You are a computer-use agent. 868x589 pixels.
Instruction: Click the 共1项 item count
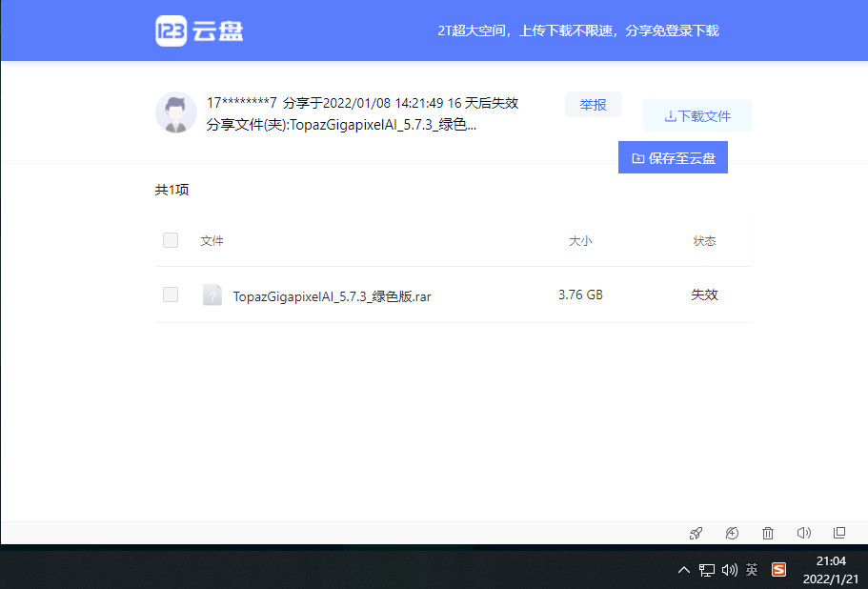pos(172,190)
